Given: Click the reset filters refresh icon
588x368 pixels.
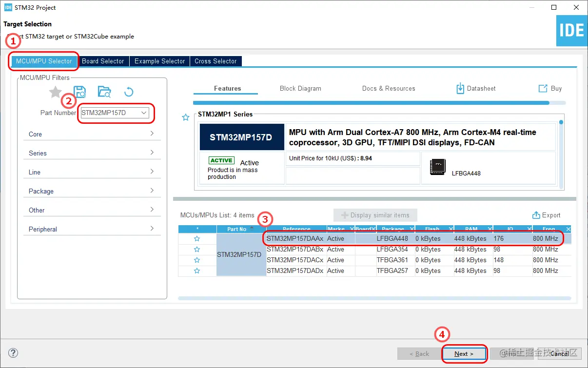Looking at the screenshot, I should pos(129,92).
